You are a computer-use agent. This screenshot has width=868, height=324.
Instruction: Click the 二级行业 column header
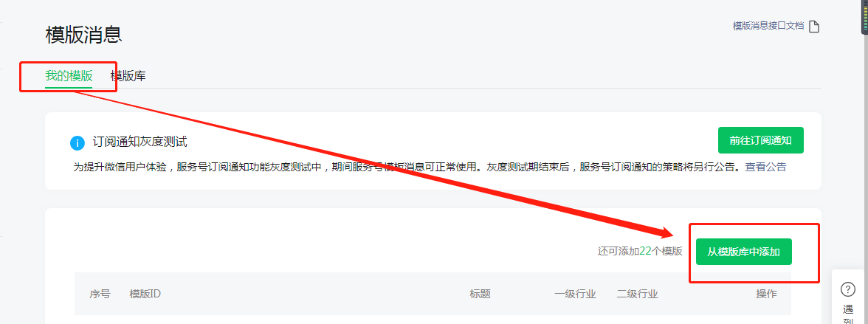(637, 294)
